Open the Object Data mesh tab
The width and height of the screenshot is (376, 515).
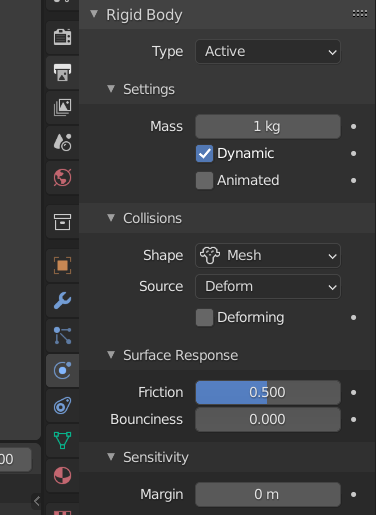(x=63, y=440)
